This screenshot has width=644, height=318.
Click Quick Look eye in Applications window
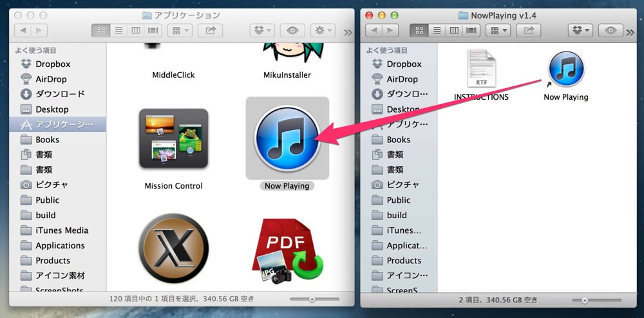(292, 30)
